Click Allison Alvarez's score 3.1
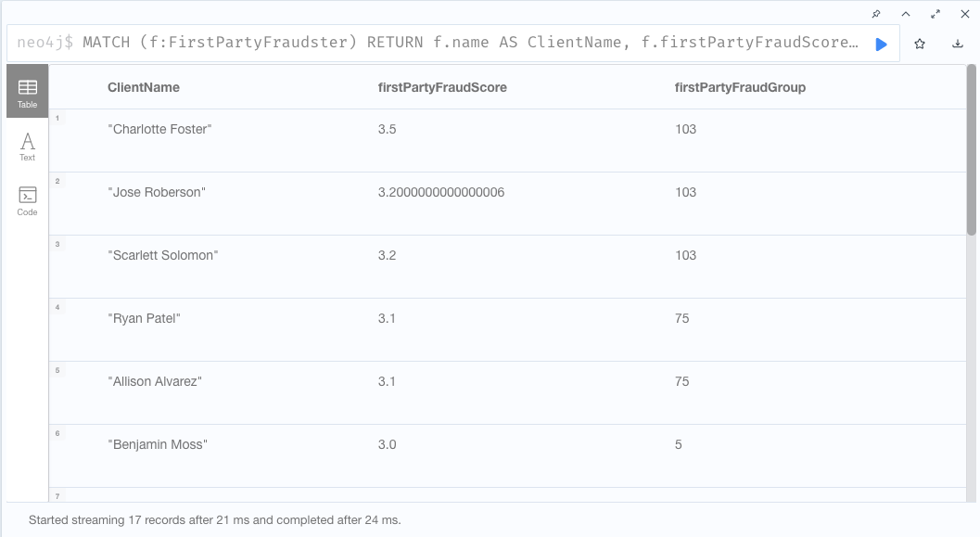Image resolution: width=980 pixels, height=537 pixels. click(387, 382)
